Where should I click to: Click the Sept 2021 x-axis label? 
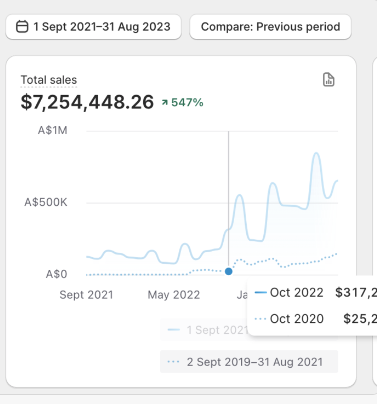[86, 295]
